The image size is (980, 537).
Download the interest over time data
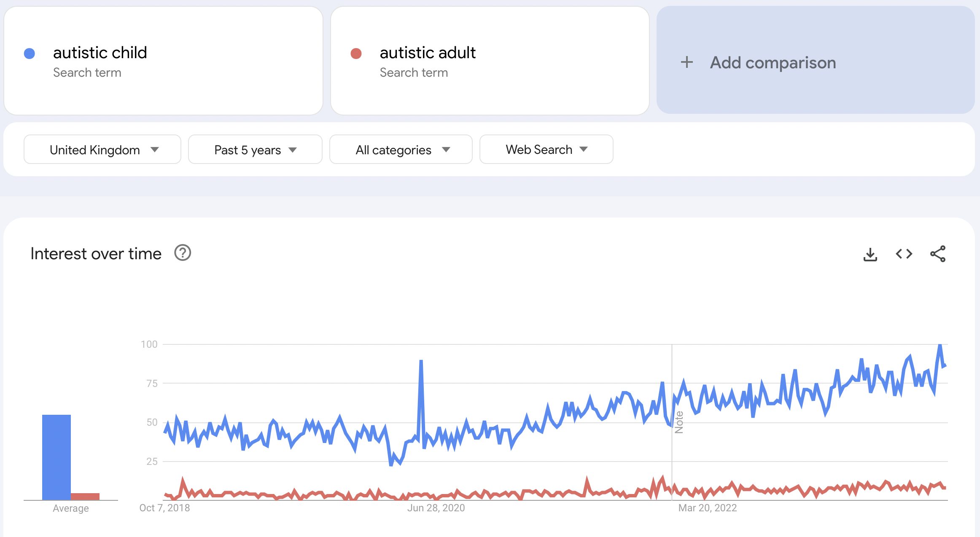pyautogui.click(x=870, y=254)
